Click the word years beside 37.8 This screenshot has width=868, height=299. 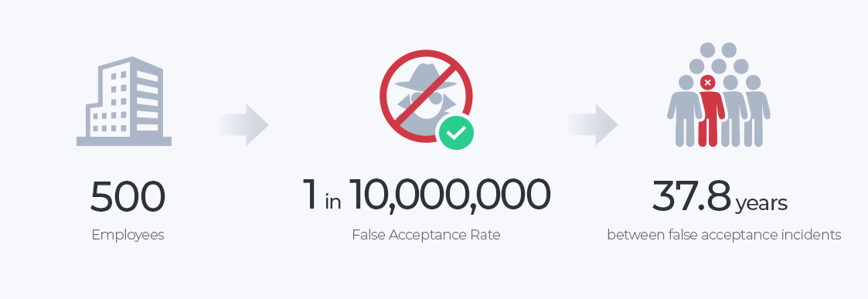coord(761,204)
